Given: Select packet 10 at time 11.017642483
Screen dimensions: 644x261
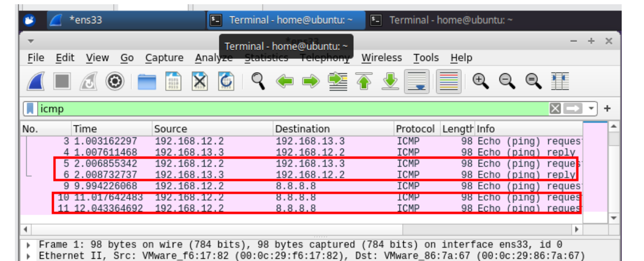Looking at the screenshot, I should click(x=302, y=197).
